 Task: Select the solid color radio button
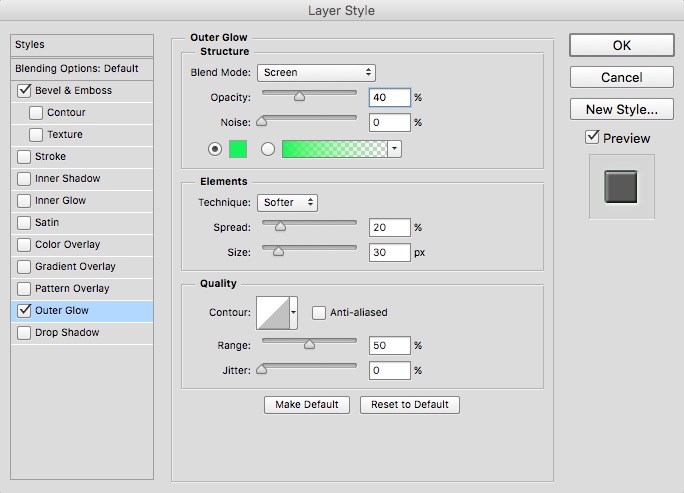(x=215, y=149)
